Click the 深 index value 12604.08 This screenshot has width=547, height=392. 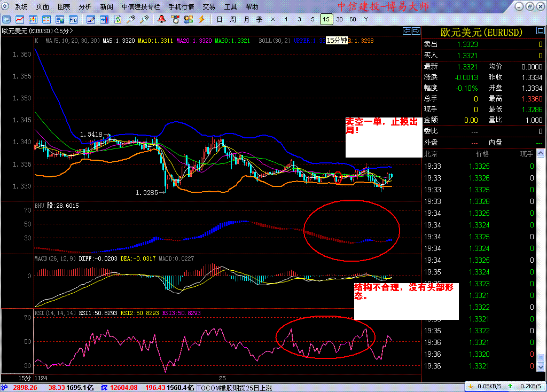124,388
